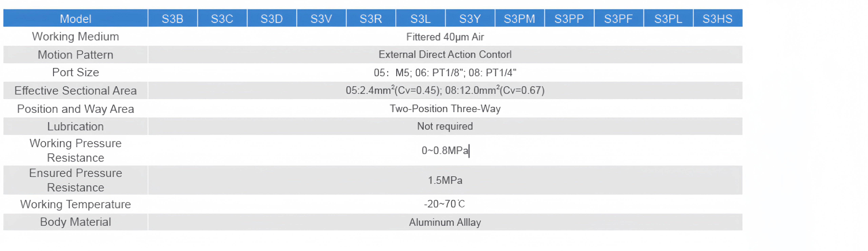This screenshot has height=251, width=868.
Task: Select the Aluminum Alloy body material value
Action: 445,222
